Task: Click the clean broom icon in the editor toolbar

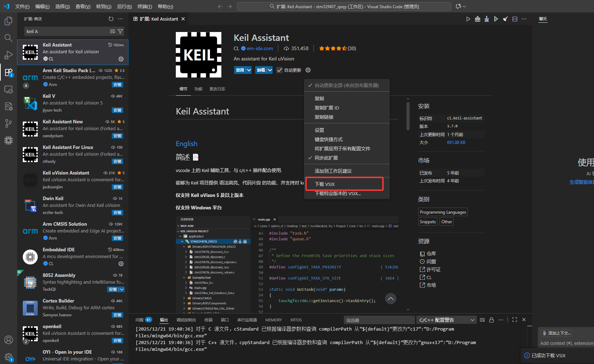Action: coord(505,19)
